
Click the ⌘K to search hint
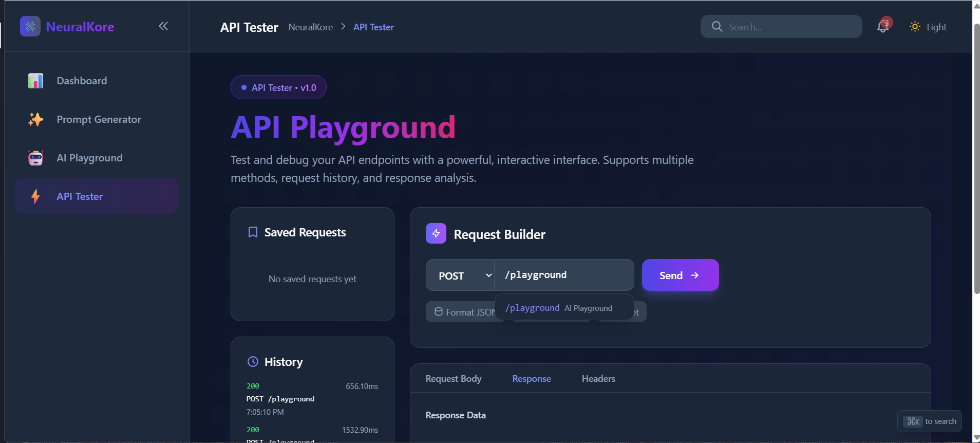930,421
